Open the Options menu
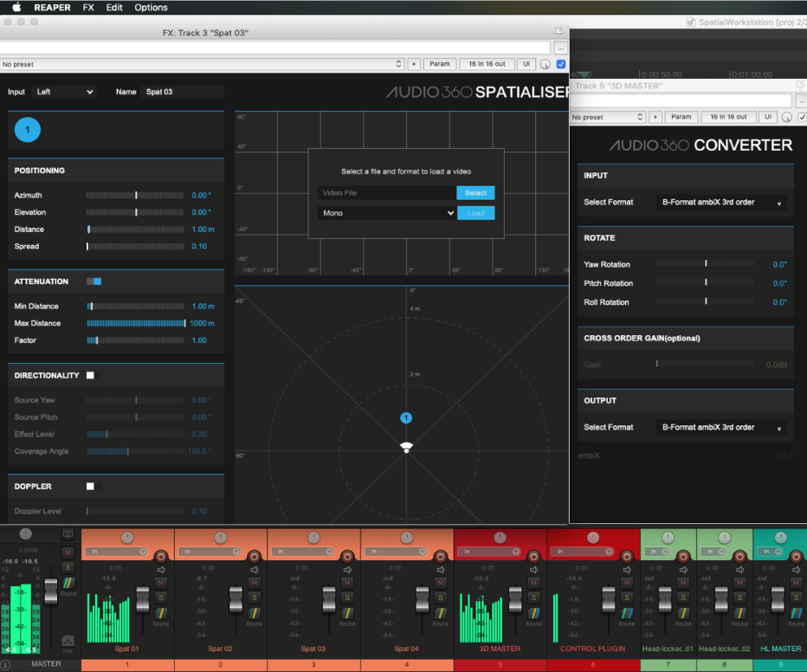 (x=151, y=7)
